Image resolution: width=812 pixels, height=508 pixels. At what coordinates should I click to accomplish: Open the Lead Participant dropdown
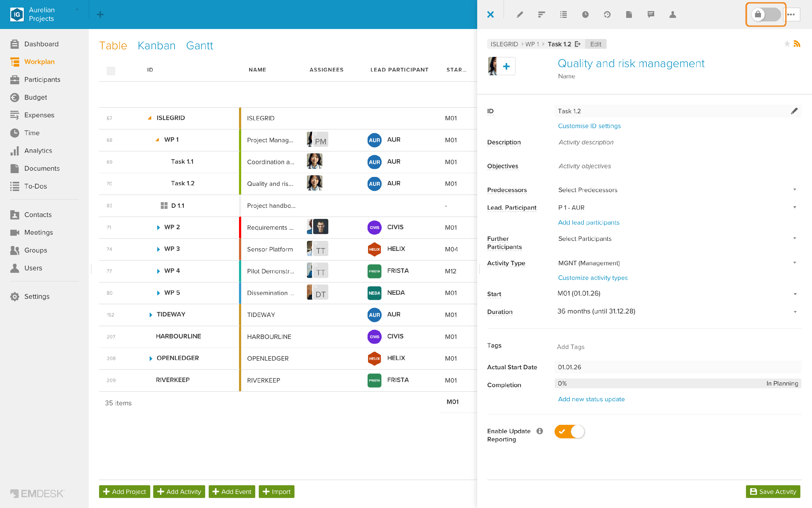(x=677, y=208)
